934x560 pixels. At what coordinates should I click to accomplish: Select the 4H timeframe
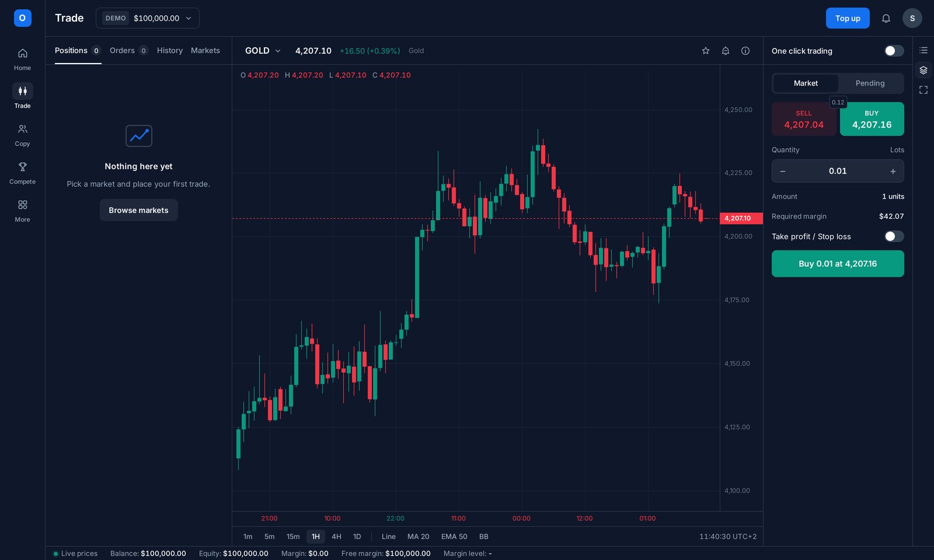coord(336,537)
